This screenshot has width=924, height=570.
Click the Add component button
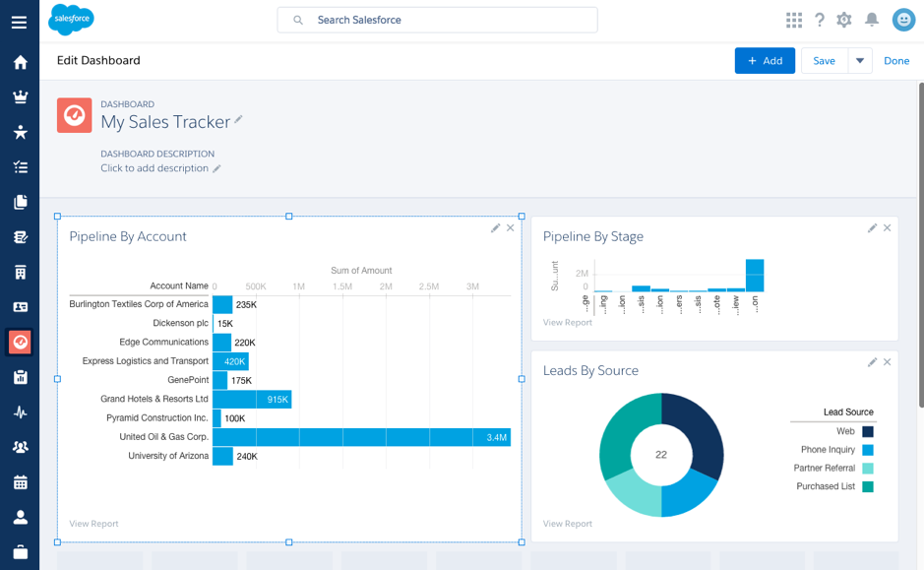[765, 61]
